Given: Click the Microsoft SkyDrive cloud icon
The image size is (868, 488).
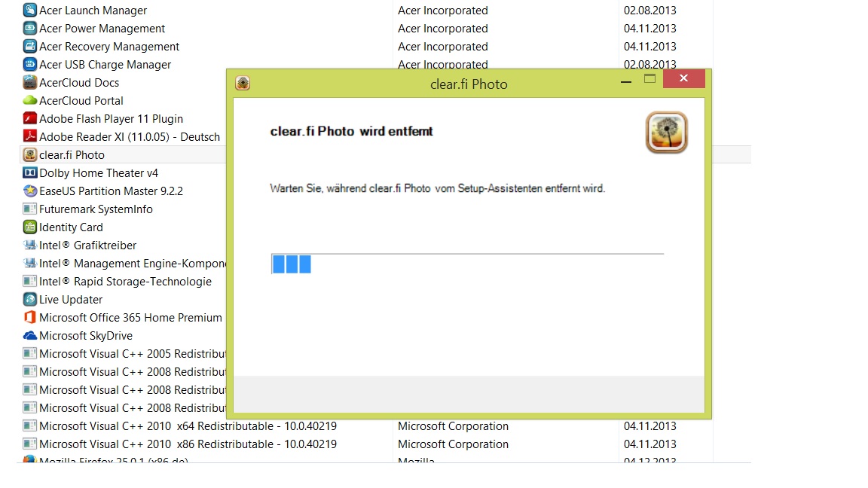Looking at the screenshot, I should 30,336.
